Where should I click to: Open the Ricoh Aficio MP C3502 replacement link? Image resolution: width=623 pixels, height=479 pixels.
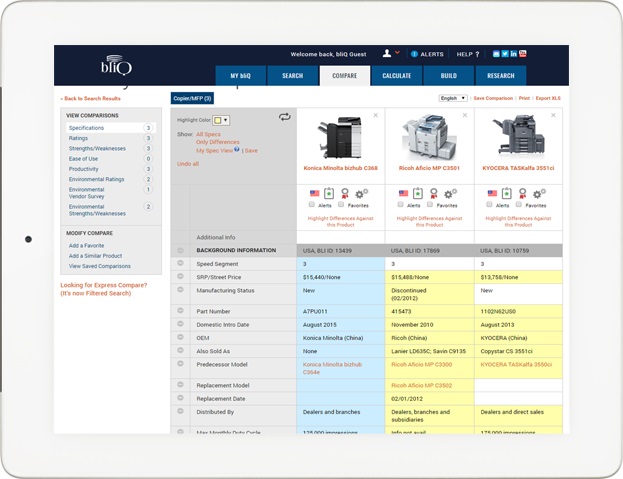point(422,385)
